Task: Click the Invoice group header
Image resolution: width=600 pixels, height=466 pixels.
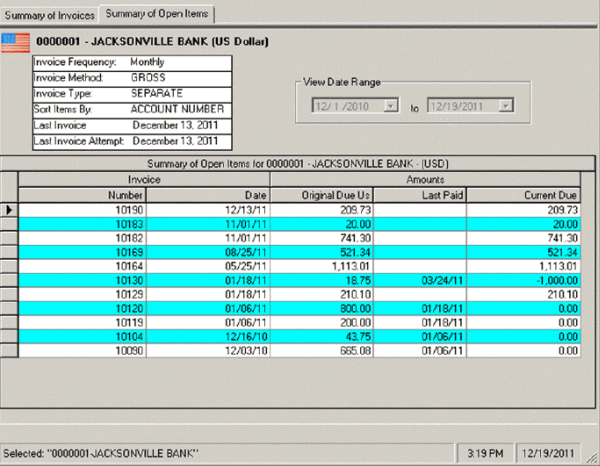Action: [144, 179]
